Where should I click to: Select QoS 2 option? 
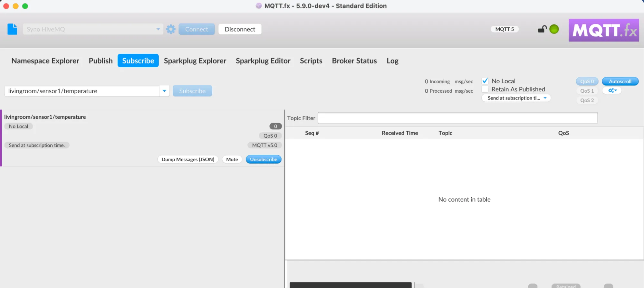(x=587, y=100)
